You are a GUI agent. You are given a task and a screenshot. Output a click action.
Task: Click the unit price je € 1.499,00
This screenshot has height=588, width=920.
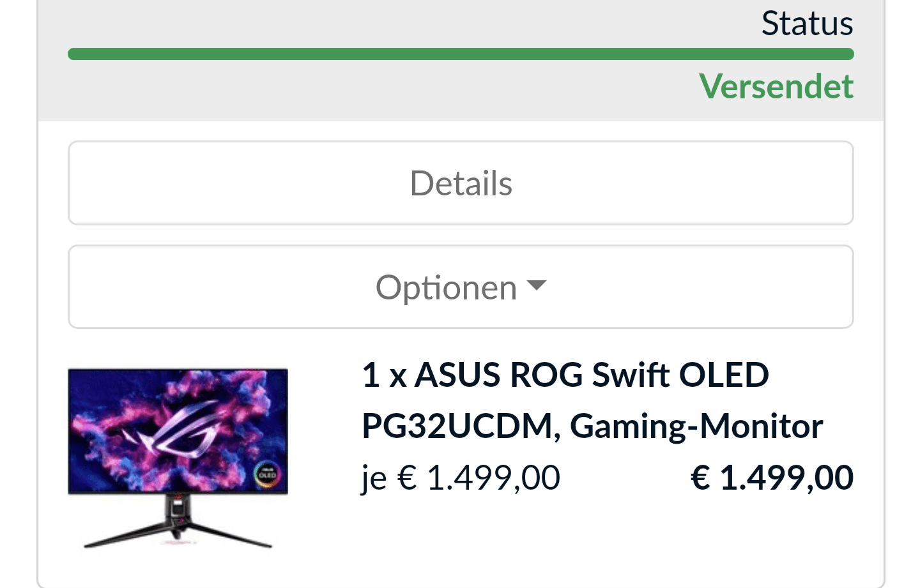coord(461,478)
